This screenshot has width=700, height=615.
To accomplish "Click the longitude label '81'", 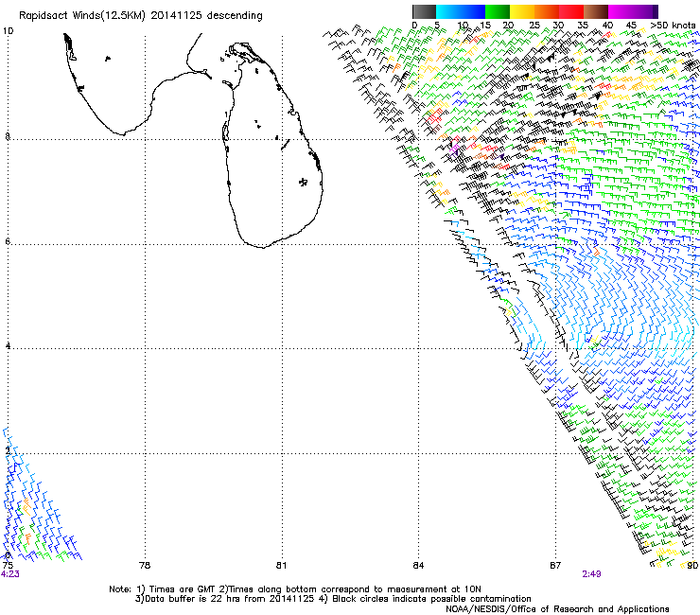I will [x=281, y=566].
